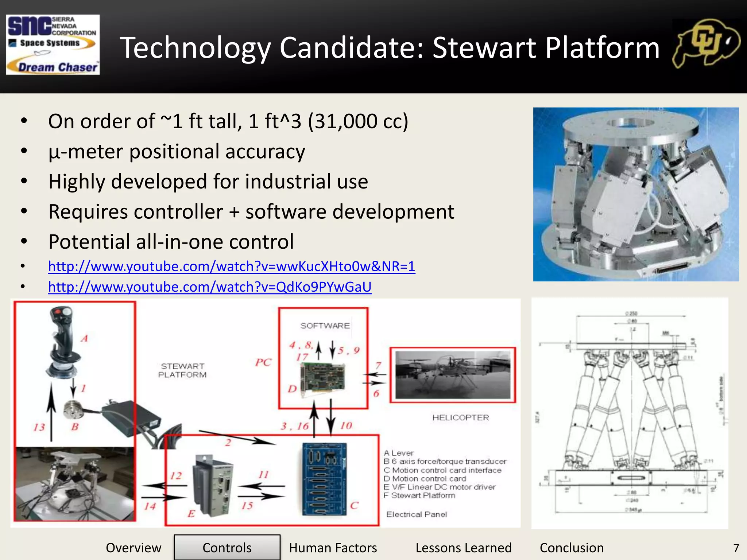
Task: Click the helicopter photo in red box
Action: pos(453,375)
